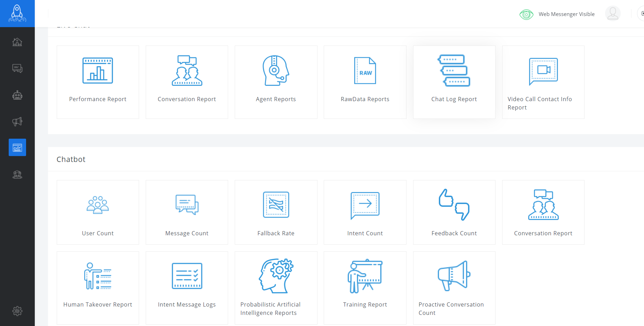Select the 'Human Takeover Report' label

coord(98,305)
